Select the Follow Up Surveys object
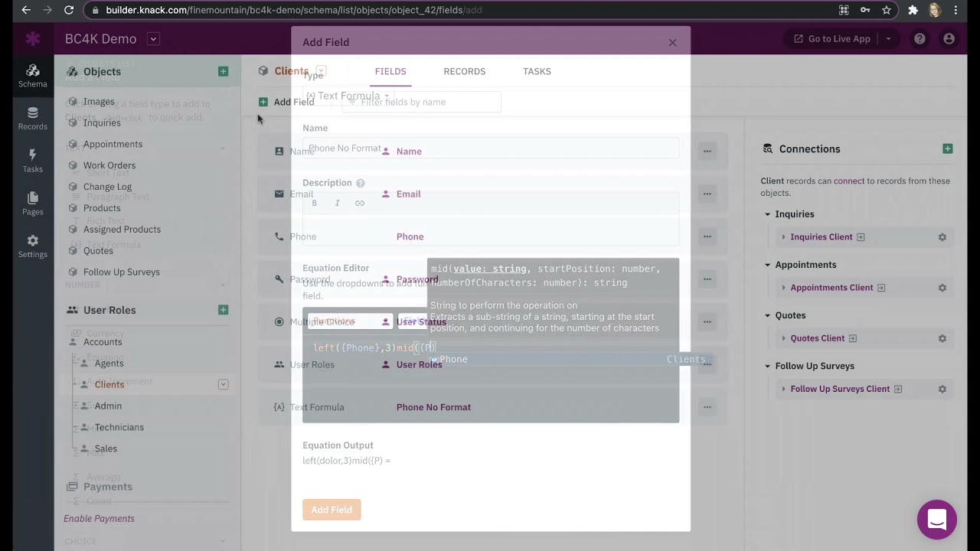This screenshot has height=551, width=980. 122,272
